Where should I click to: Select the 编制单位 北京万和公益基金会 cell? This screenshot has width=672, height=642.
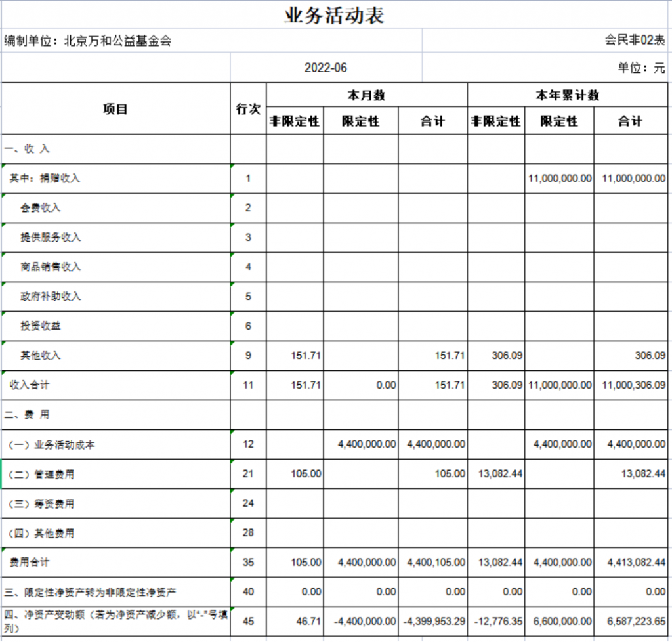tap(88, 41)
